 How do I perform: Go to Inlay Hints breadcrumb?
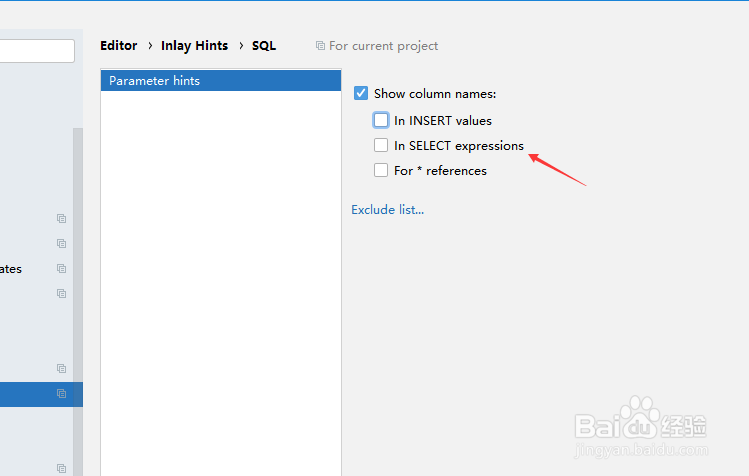pos(194,45)
